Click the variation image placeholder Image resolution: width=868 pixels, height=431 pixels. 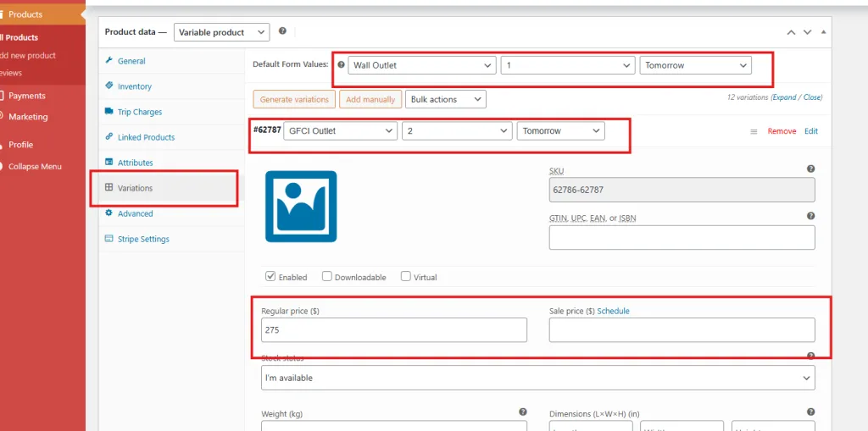pyautogui.click(x=301, y=207)
